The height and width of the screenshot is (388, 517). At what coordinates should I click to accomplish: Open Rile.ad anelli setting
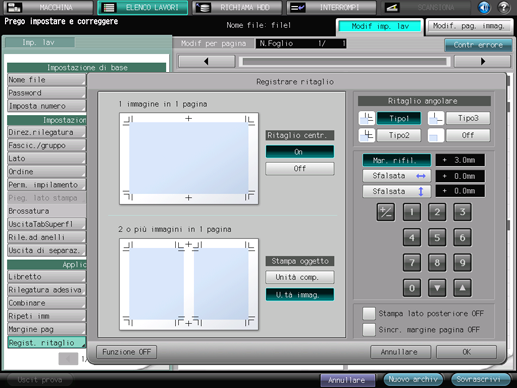pos(46,237)
